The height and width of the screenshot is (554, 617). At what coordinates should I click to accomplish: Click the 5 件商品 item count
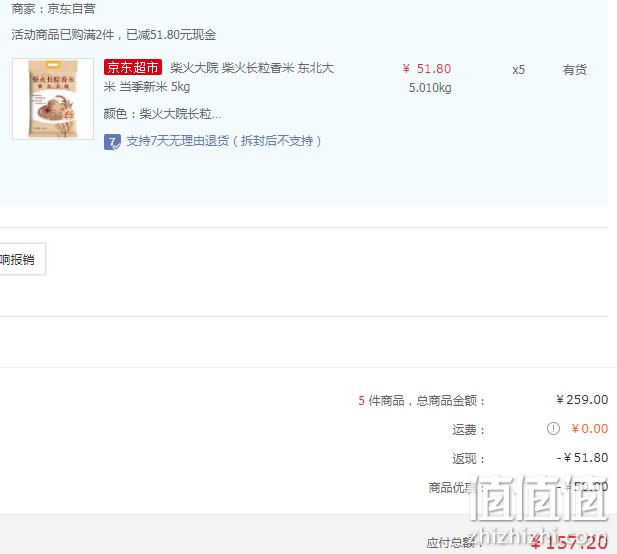point(381,401)
